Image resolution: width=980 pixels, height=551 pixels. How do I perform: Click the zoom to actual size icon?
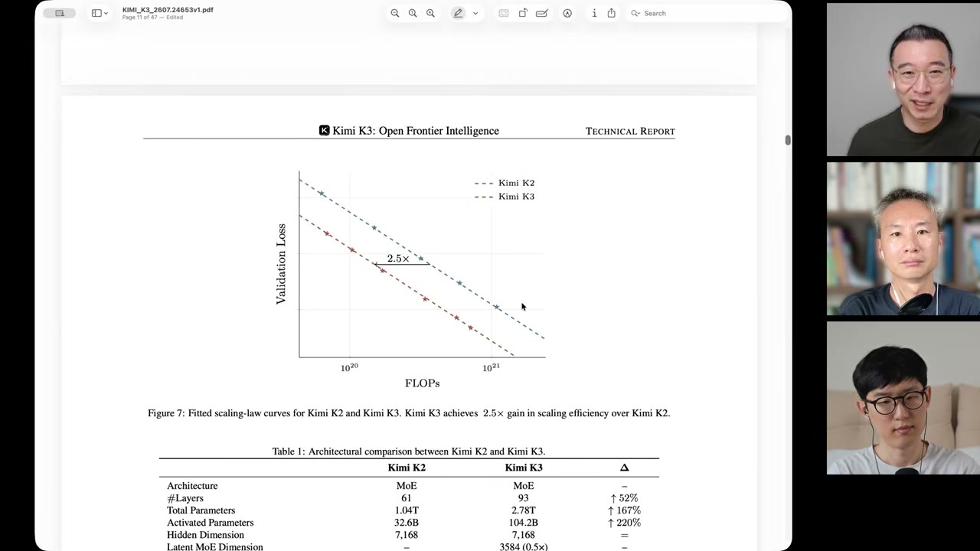click(413, 13)
